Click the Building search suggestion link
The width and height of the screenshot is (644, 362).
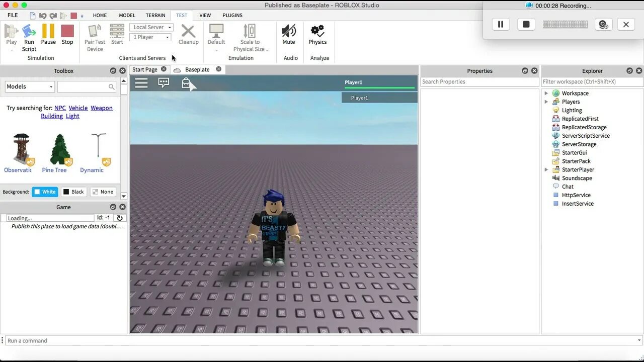52,116
